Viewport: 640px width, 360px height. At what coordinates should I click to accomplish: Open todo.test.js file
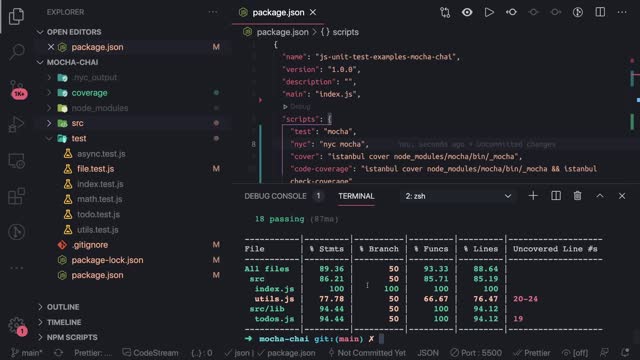(x=98, y=214)
